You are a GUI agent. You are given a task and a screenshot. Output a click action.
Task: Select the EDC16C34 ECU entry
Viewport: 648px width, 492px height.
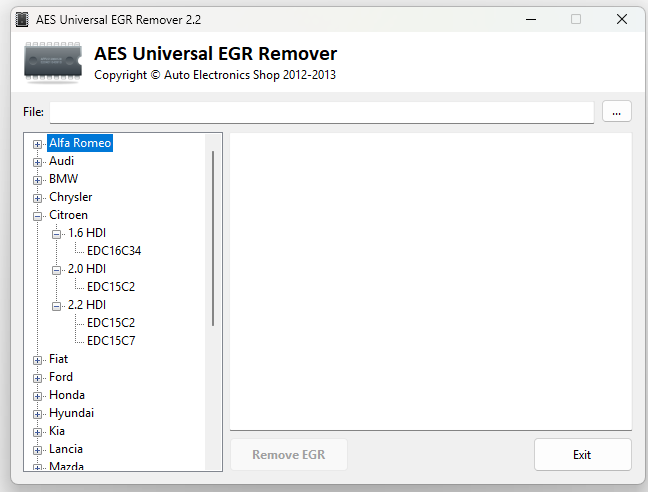click(114, 251)
